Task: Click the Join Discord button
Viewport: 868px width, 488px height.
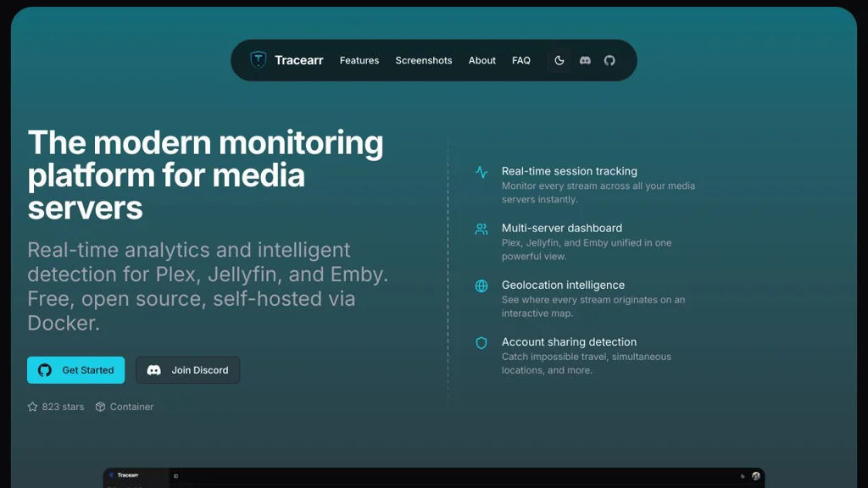Action: 187,370
